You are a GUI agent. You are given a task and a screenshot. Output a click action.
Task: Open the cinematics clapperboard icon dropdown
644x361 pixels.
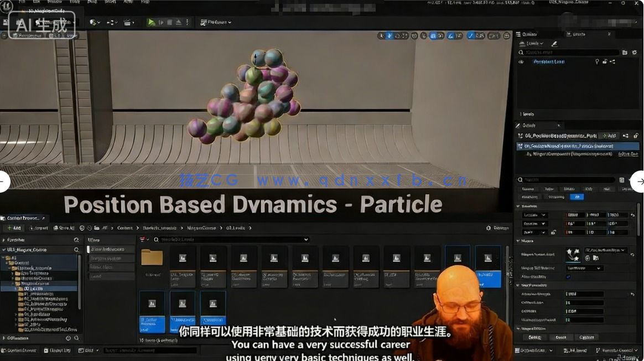(129, 23)
